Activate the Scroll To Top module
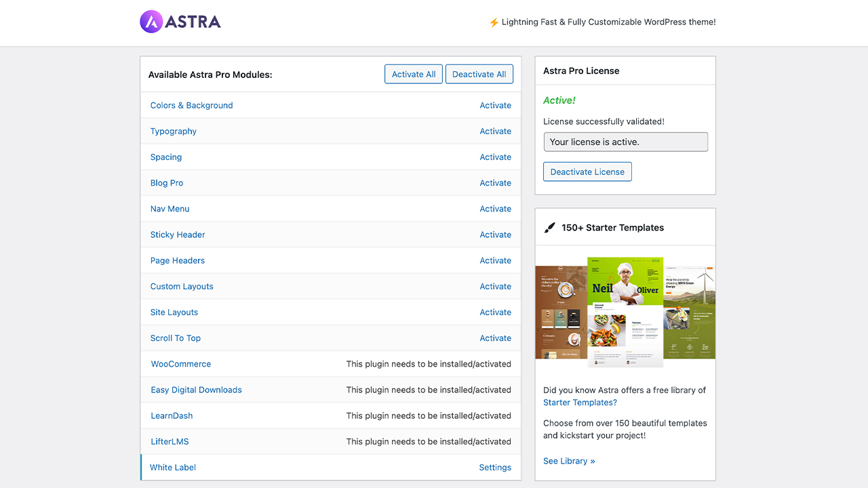Image resolution: width=868 pixels, height=488 pixels. pos(495,338)
